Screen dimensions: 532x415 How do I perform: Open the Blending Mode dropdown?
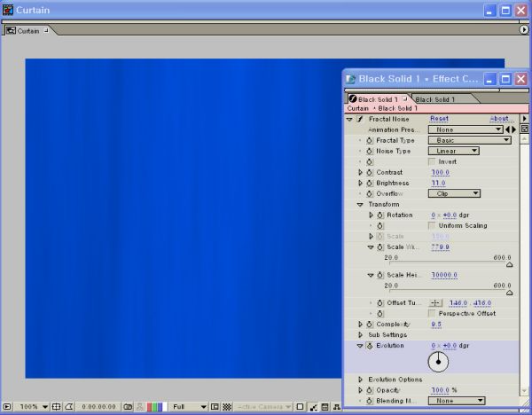click(x=457, y=401)
